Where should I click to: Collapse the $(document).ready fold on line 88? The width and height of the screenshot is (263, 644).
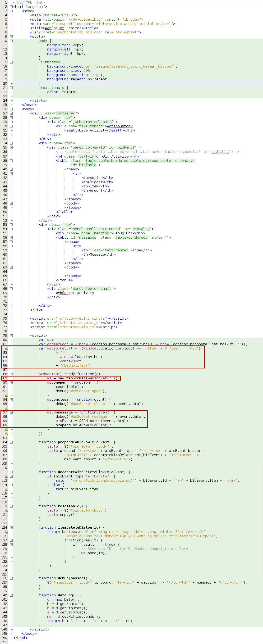(x=11, y=374)
